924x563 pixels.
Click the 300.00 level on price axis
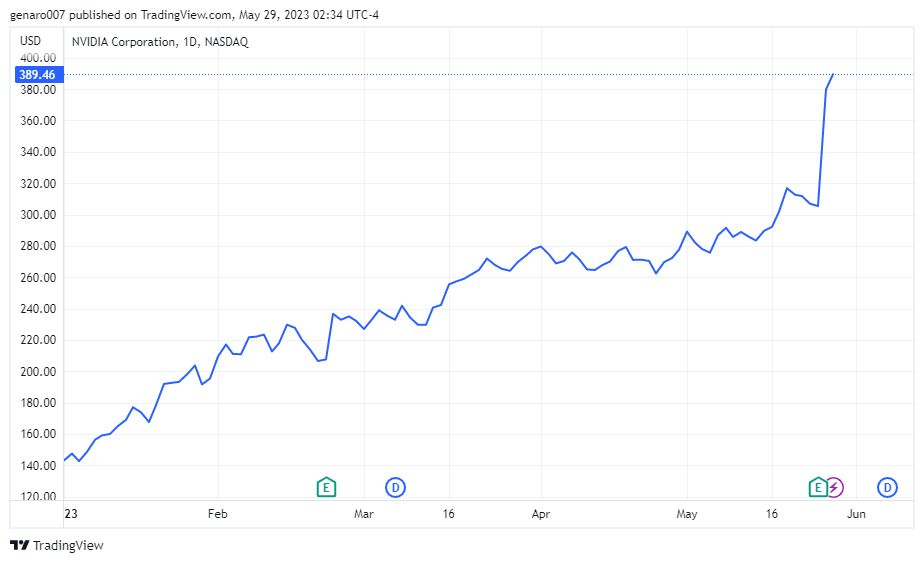point(38,215)
